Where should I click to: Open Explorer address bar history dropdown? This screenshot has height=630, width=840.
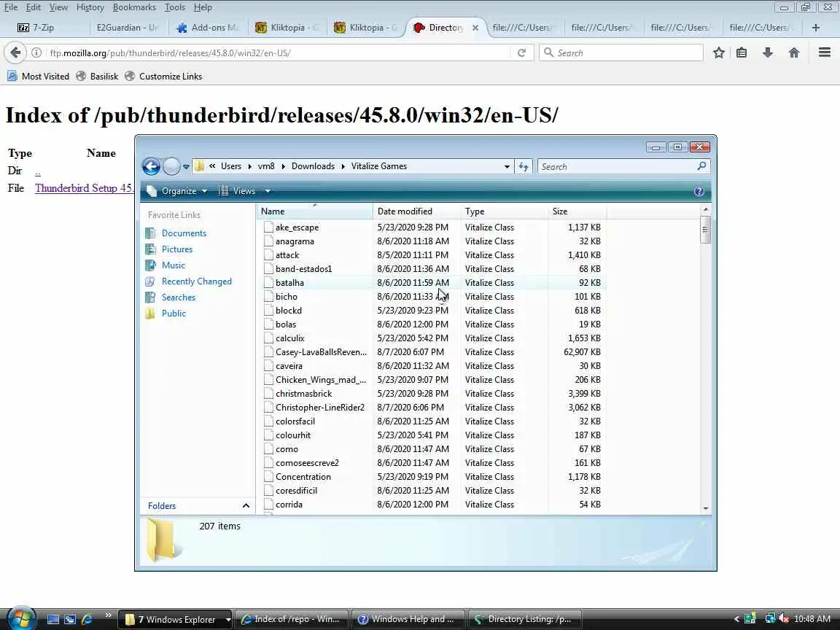[507, 166]
